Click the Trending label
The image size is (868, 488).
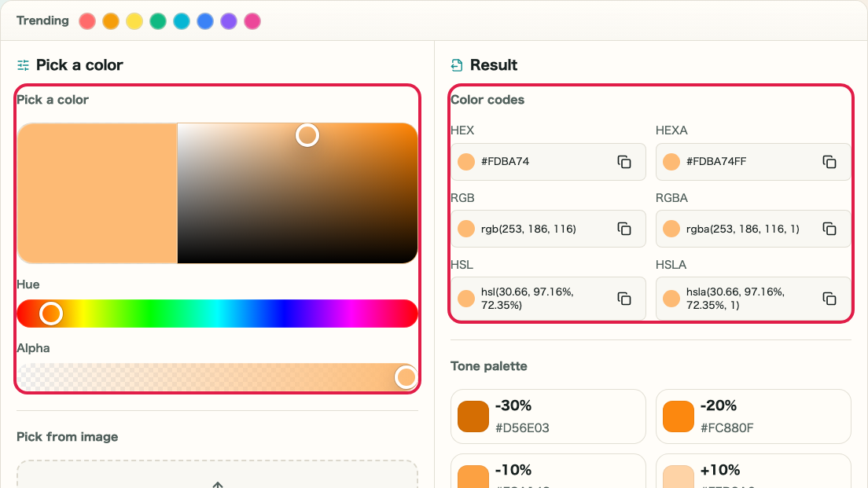point(42,21)
